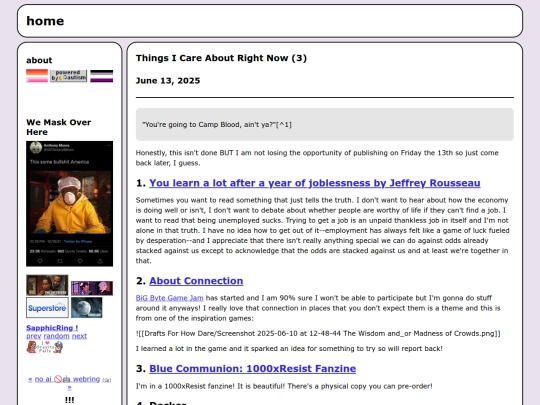Viewport: 540px width, 405px height.
Task: Click the 'I'm in a 1000xResist fanzine!' sentence
Action: [x=284, y=386]
